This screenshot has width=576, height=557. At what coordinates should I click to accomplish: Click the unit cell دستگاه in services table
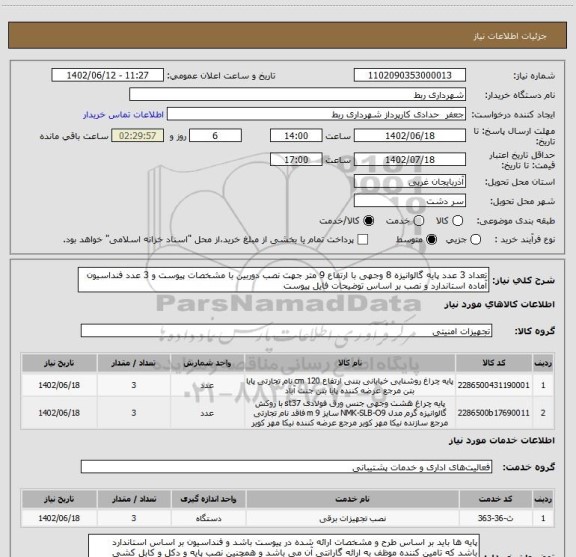point(208,518)
